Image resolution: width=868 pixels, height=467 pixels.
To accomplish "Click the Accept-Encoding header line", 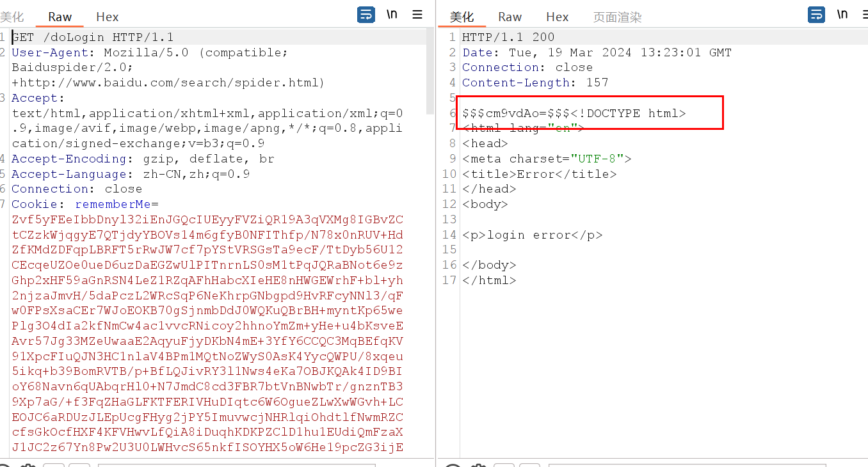I will 143,159.
